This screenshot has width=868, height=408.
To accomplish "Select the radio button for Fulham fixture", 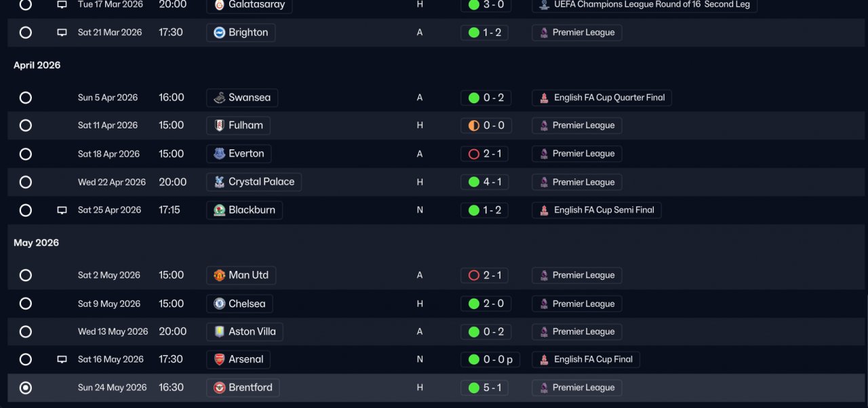I will pyautogui.click(x=26, y=126).
